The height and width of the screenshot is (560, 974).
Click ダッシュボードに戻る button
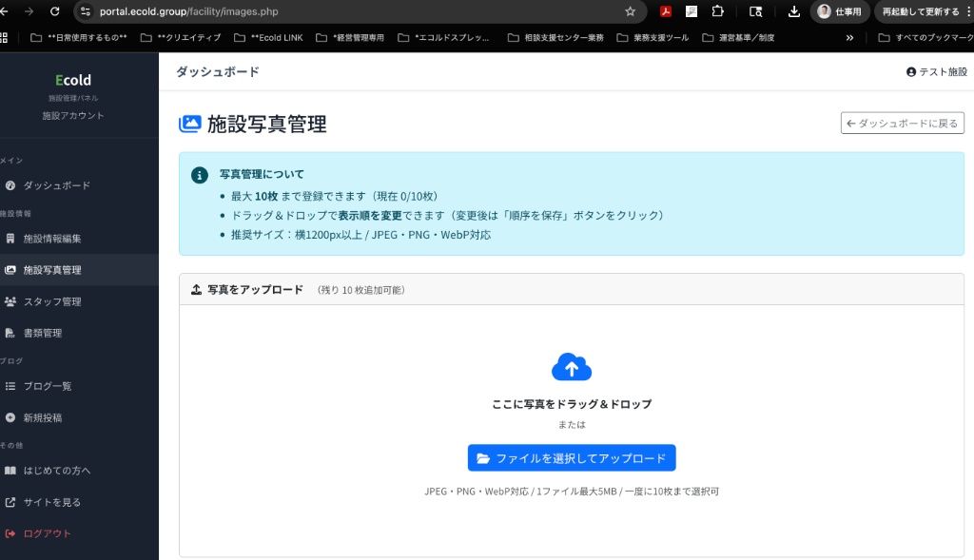902,123
